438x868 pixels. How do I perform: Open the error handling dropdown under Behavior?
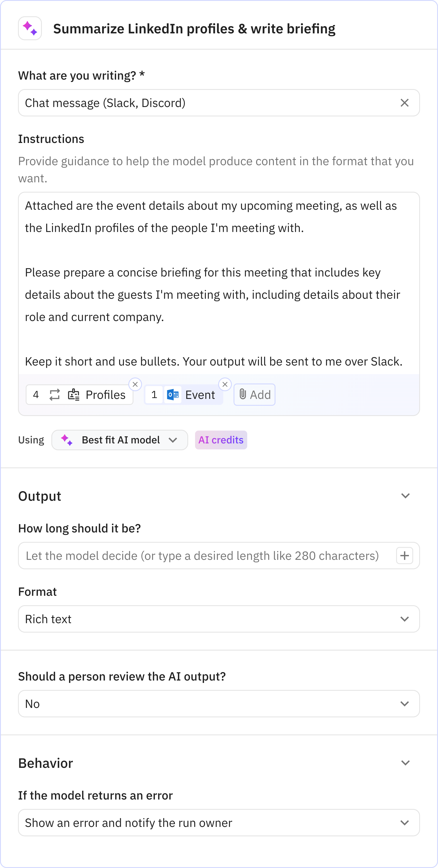pos(219,822)
